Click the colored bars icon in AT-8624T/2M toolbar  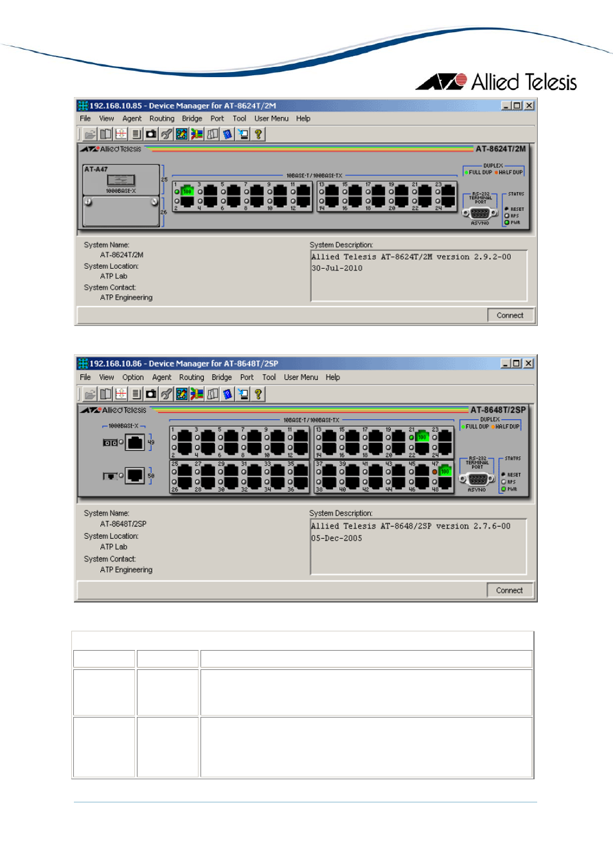197,134
